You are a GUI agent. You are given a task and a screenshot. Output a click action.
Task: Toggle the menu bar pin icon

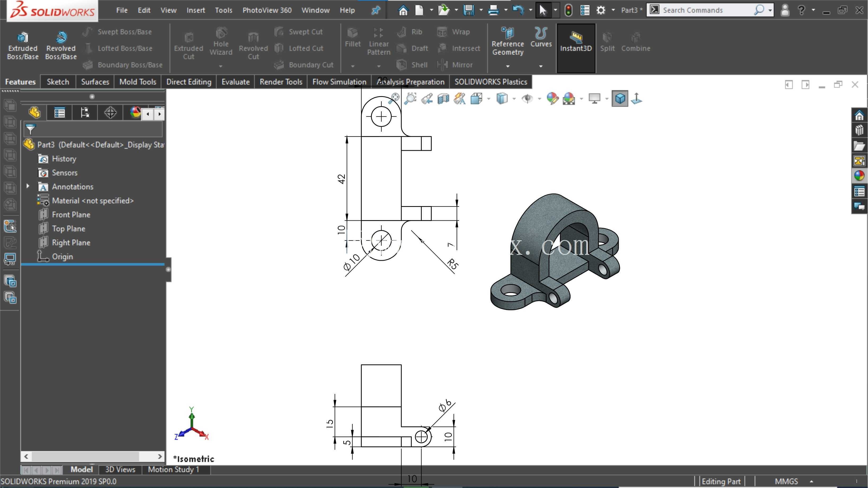click(x=375, y=10)
